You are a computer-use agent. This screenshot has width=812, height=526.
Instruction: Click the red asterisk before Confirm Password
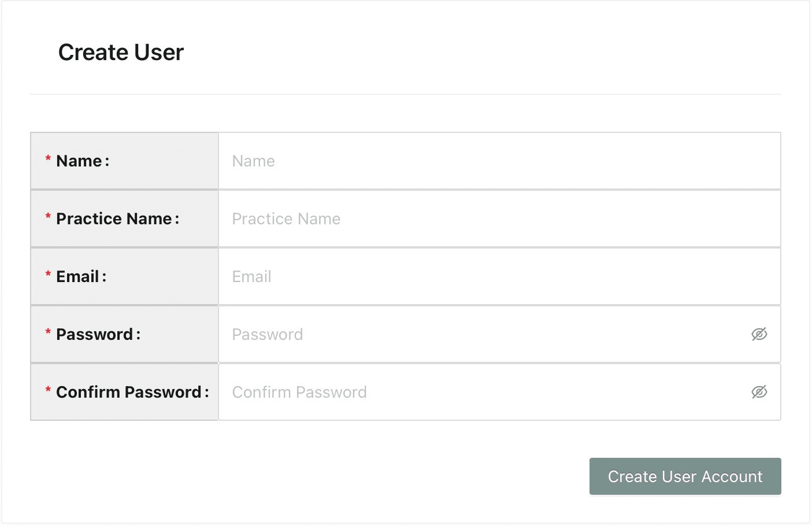(x=48, y=390)
